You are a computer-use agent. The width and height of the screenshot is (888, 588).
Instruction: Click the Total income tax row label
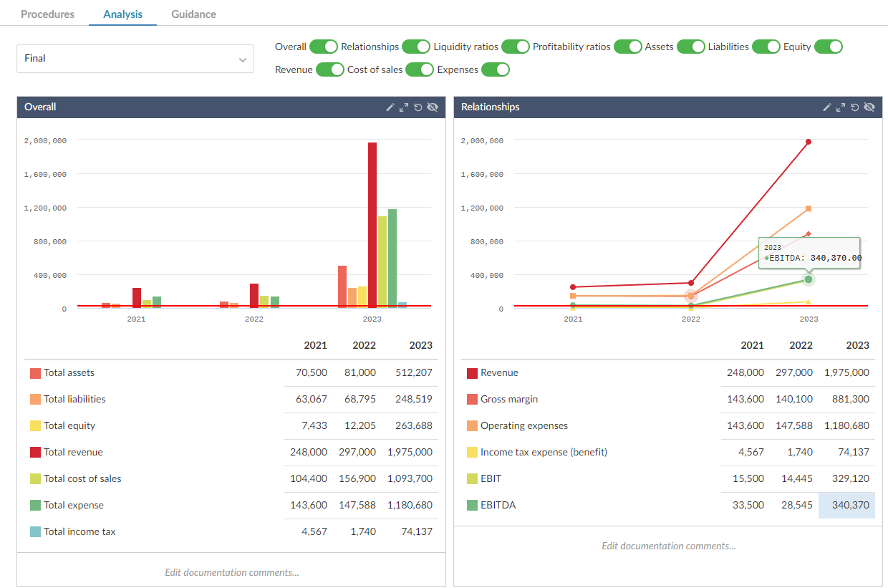79,532
